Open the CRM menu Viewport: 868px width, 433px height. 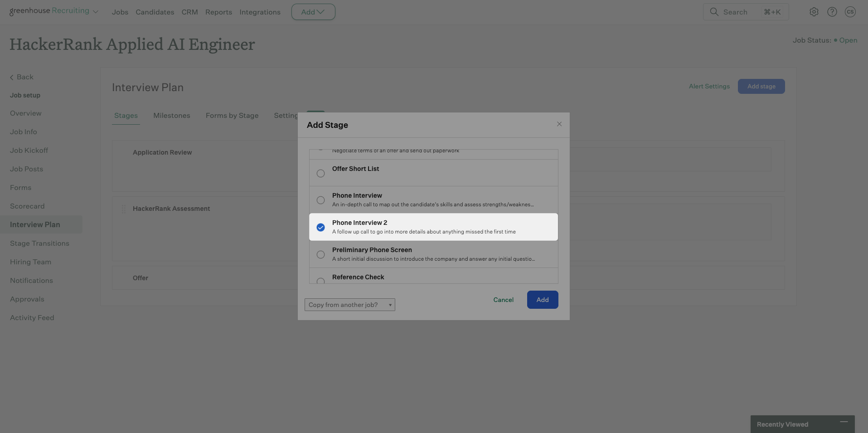coord(190,12)
